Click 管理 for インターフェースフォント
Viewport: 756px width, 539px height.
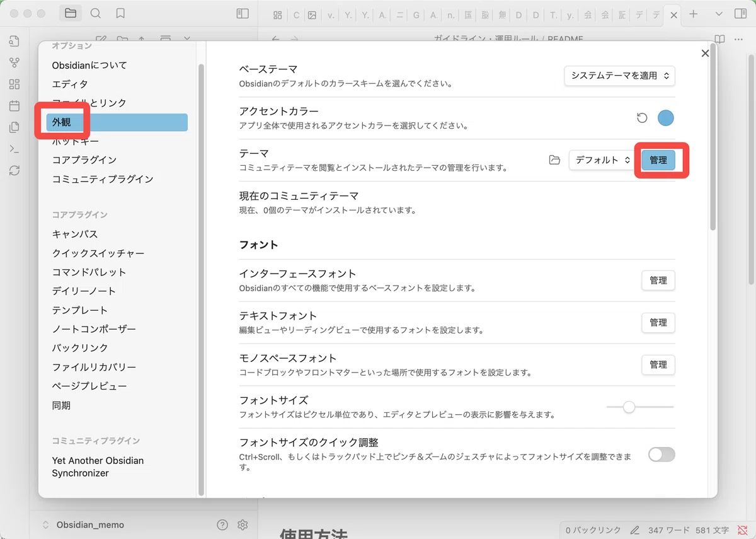pos(658,281)
